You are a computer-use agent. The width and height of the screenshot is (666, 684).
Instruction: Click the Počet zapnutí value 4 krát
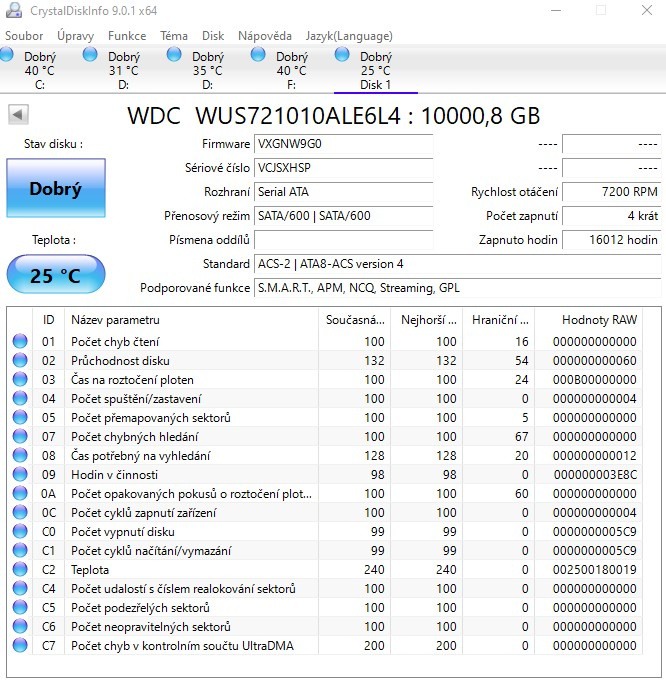click(x=611, y=216)
